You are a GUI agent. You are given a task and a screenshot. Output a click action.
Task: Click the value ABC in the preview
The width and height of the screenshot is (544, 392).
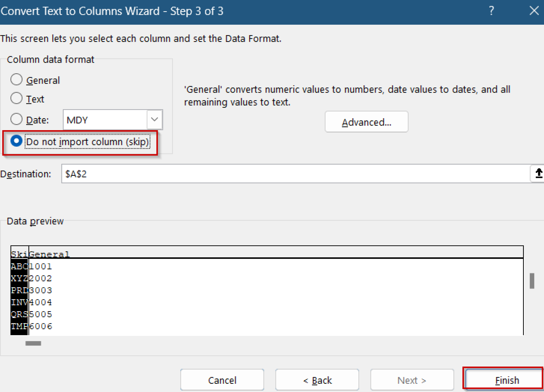(x=19, y=266)
